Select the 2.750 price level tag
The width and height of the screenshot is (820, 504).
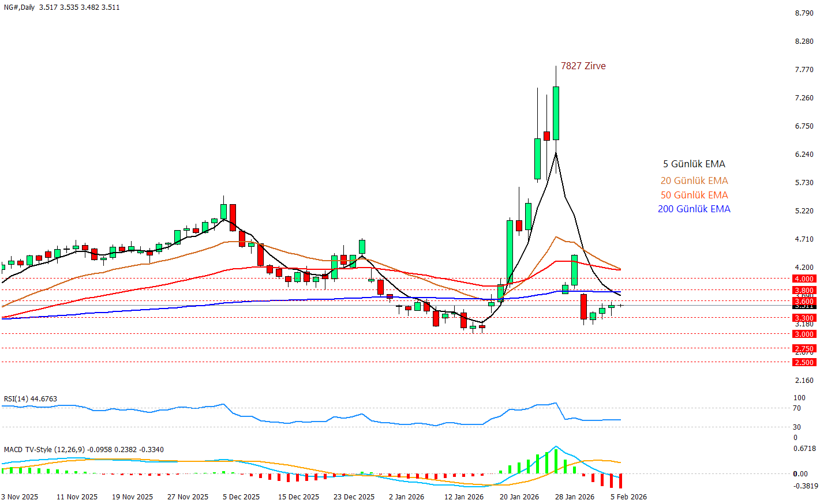click(804, 349)
